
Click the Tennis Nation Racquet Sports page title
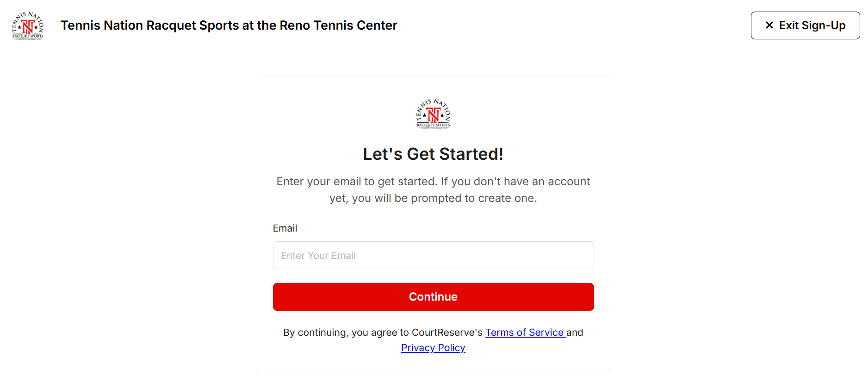point(229,25)
